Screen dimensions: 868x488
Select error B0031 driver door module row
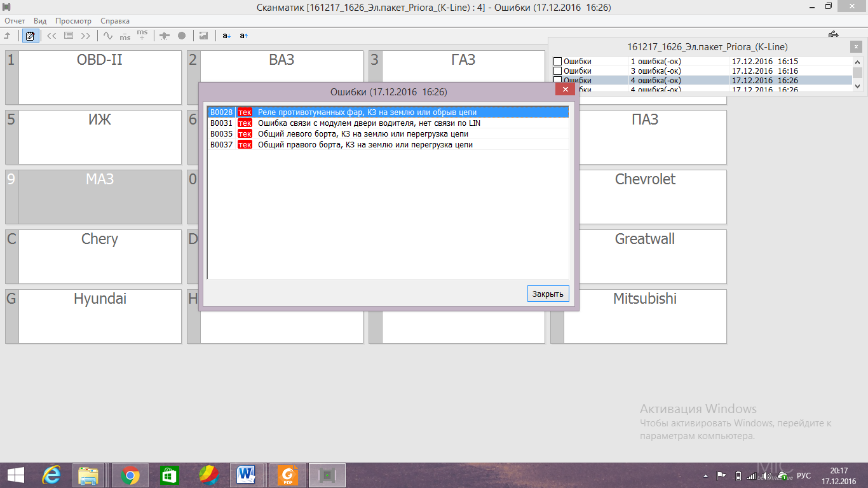pos(388,123)
